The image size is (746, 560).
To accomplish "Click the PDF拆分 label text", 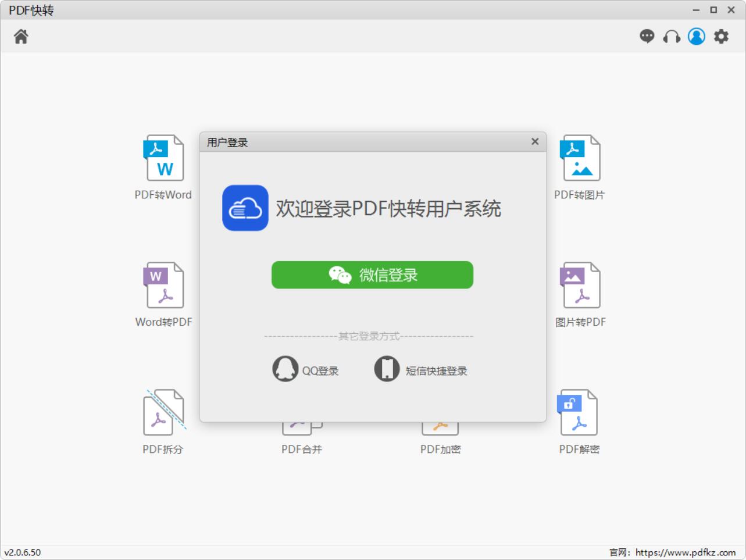I will click(163, 449).
